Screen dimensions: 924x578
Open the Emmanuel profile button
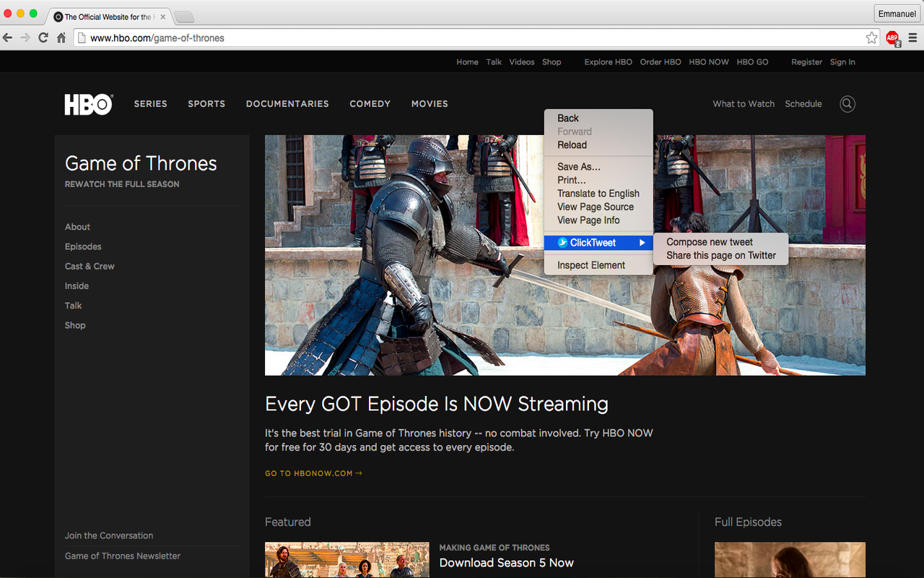[x=897, y=14]
